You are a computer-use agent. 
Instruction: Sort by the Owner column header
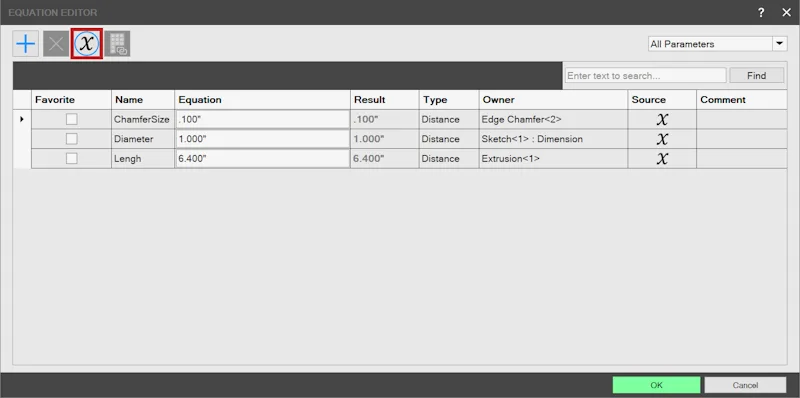pos(554,100)
